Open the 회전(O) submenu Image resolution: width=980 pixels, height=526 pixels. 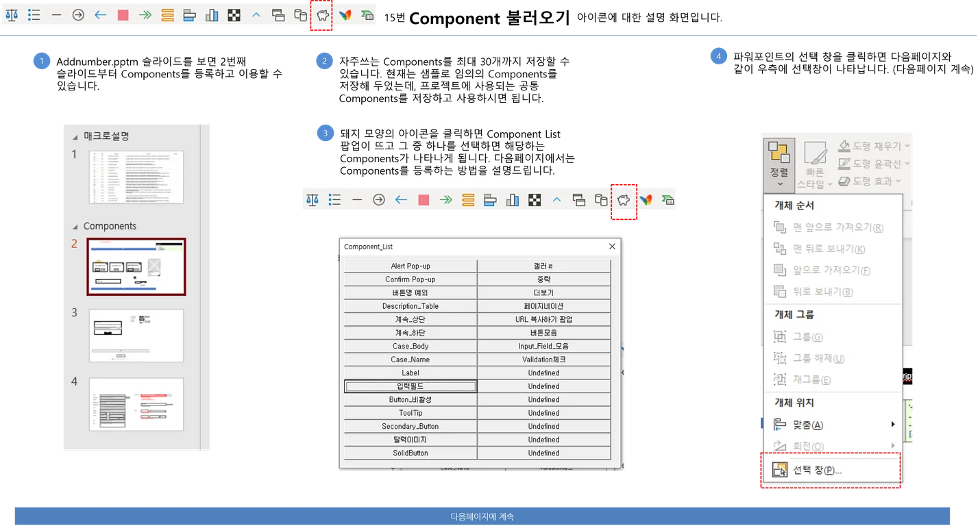pyautogui.click(x=833, y=446)
